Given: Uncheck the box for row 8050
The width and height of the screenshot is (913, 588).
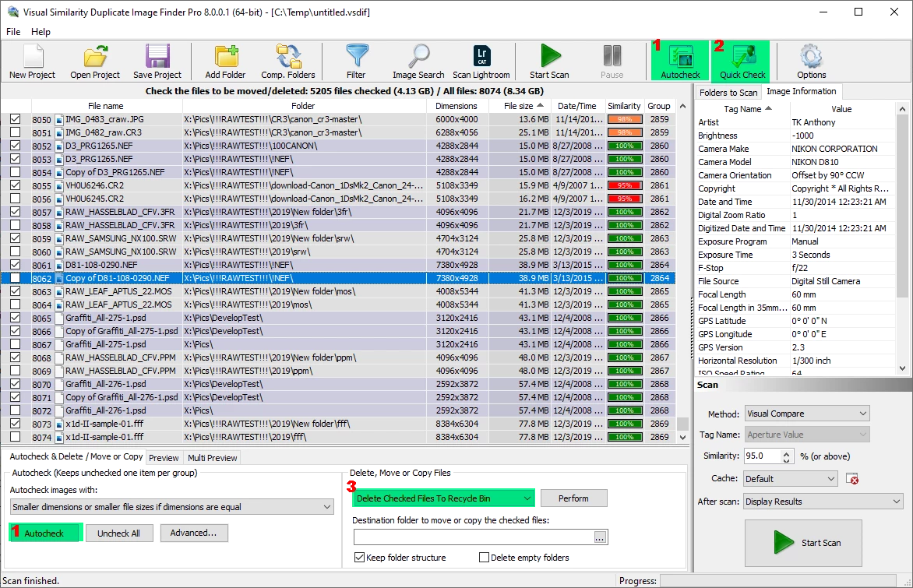Looking at the screenshot, I should pyautogui.click(x=15, y=118).
